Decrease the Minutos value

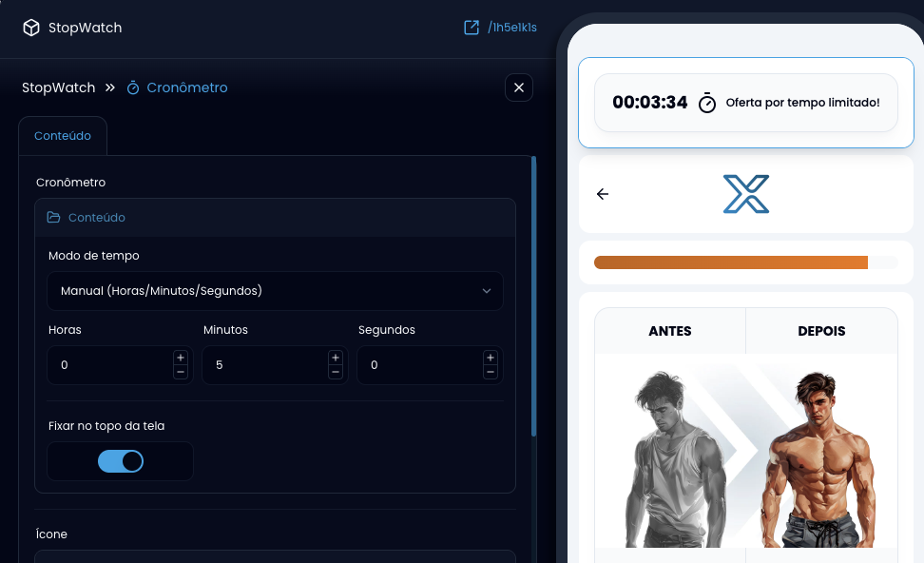pos(336,372)
